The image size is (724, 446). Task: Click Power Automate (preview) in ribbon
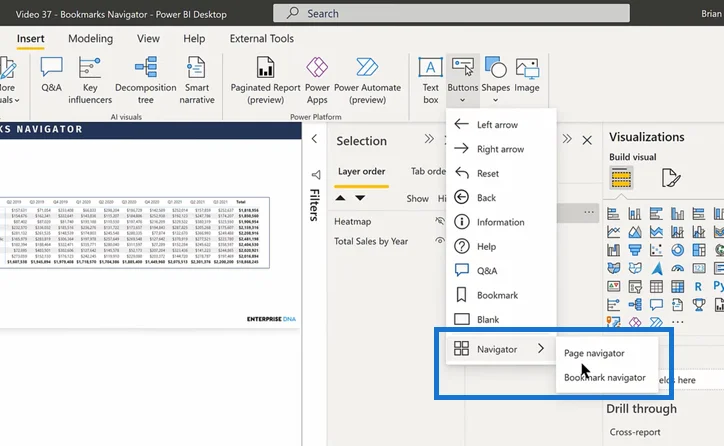(x=368, y=80)
